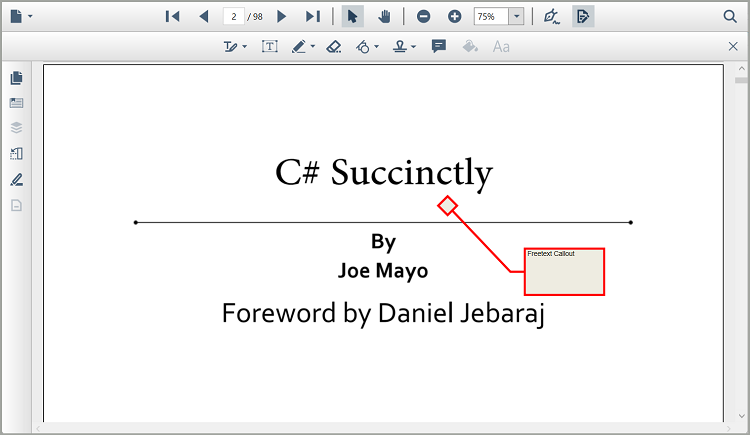Select the Freetext Callout annotation box
This screenshot has width=750, height=435.
[x=564, y=272]
